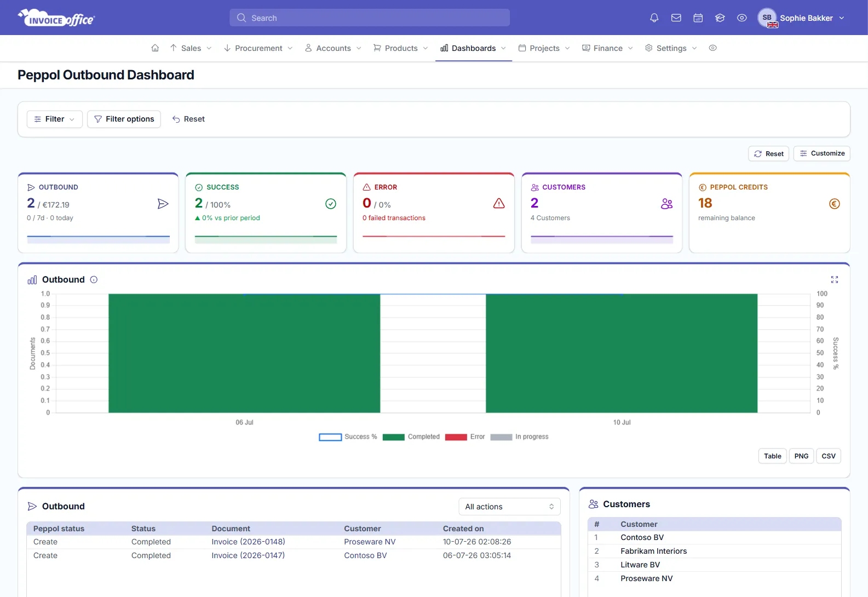The width and height of the screenshot is (868, 597).
Task: Open the All actions dropdown
Action: click(x=509, y=507)
